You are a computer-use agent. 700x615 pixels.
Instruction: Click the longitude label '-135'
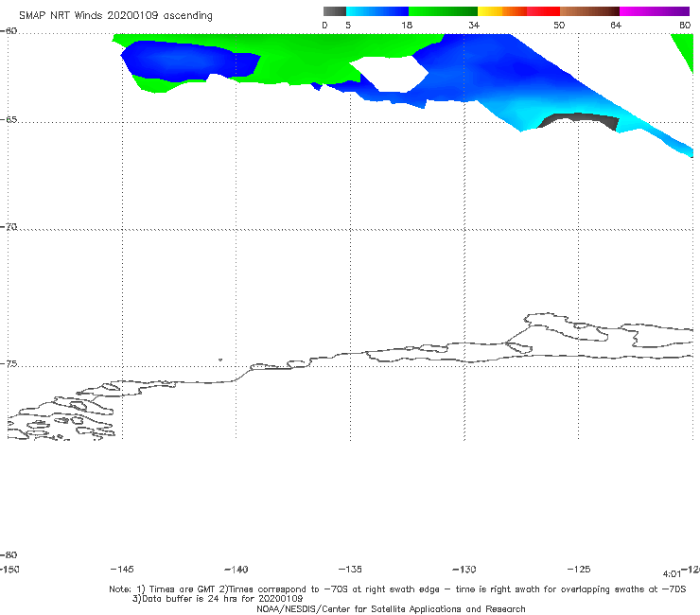click(350, 569)
